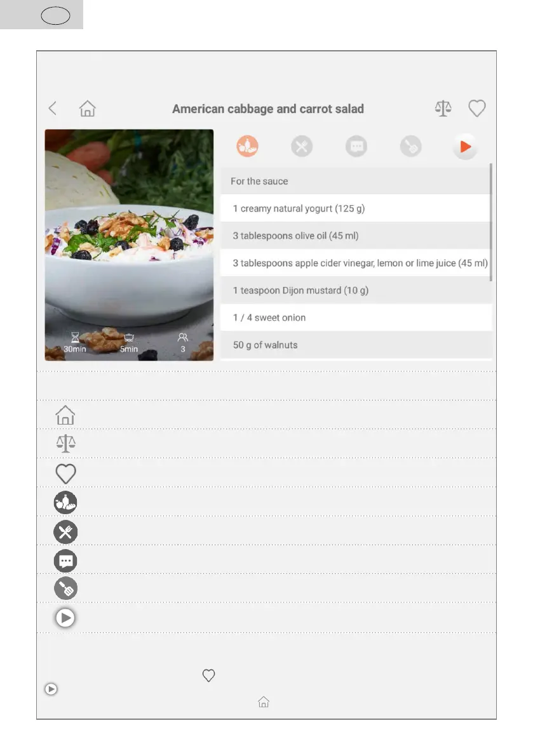The height and width of the screenshot is (756, 533).
Task: Open the spatula accessories tab
Action: 411,146
